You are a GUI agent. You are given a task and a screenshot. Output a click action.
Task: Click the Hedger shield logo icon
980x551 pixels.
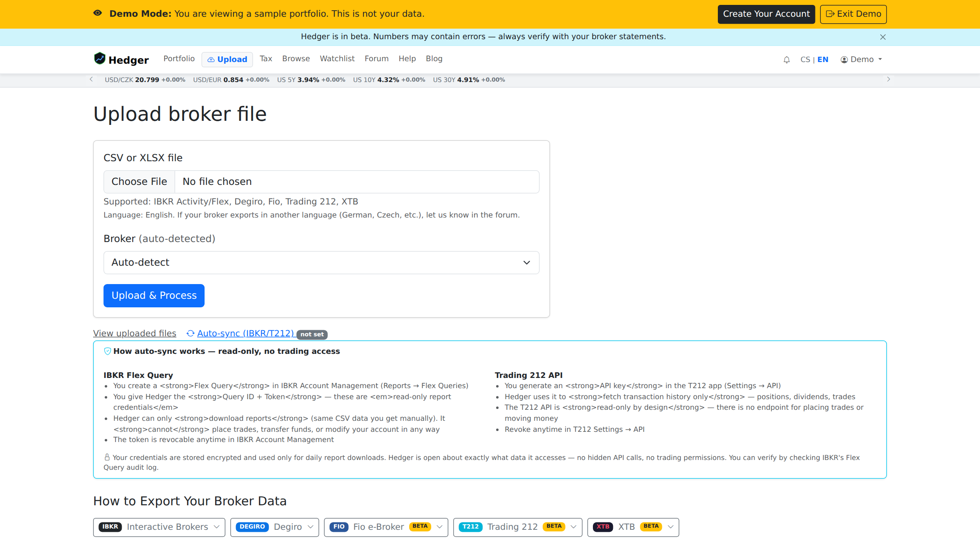click(100, 59)
